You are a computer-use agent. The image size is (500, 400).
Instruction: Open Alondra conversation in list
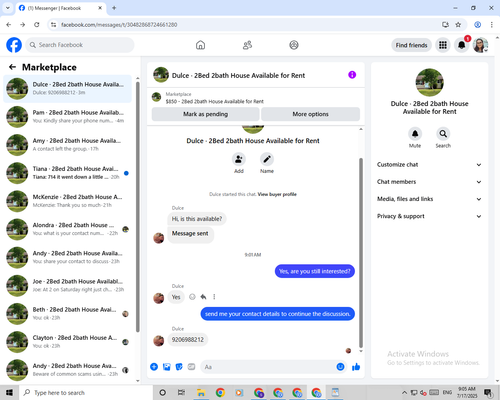click(68, 229)
